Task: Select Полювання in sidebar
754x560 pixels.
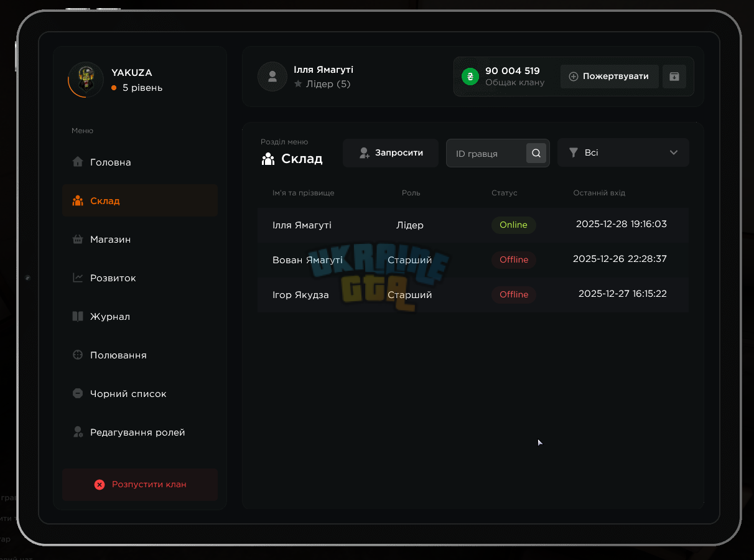Action: (140, 355)
